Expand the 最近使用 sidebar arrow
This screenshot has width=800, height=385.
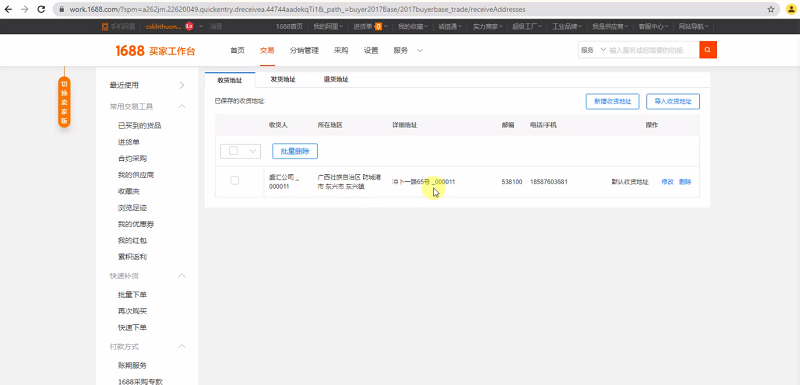coord(182,85)
